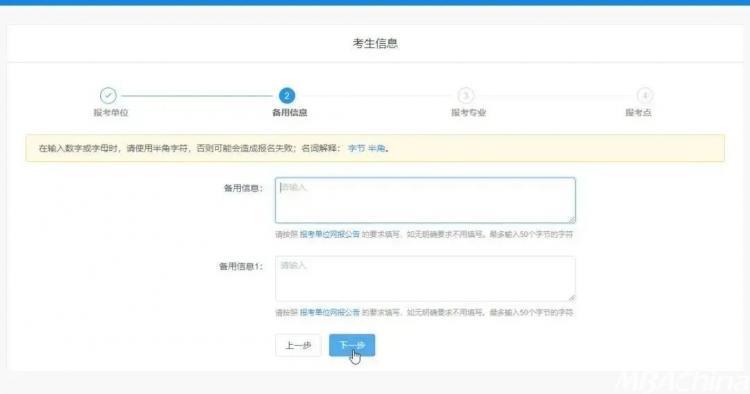750x394 pixels.
Task: Select the blue step 2 circle
Action: [287, 96]
